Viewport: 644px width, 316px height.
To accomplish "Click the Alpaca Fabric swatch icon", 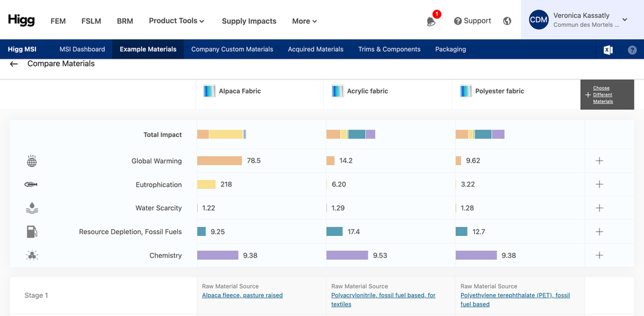I will [209, 91].
